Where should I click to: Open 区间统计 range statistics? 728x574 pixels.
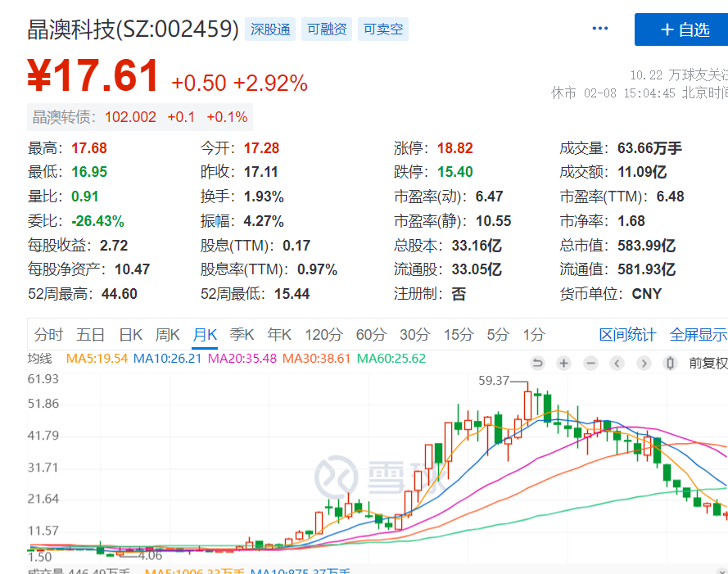point(627,334)
